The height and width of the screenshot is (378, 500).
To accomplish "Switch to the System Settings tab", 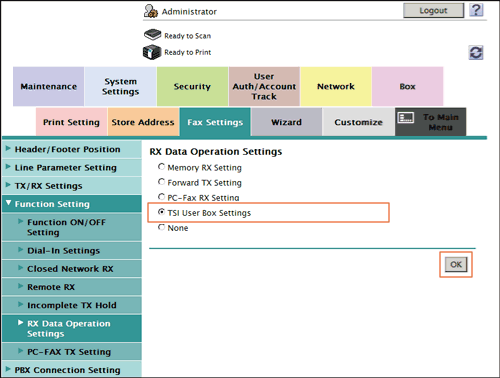I will pos(120,86).
